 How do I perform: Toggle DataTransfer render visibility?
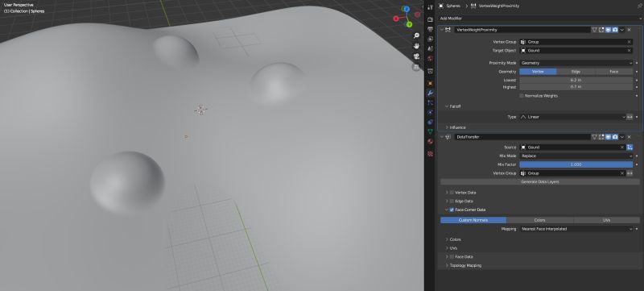click(615, 137)
